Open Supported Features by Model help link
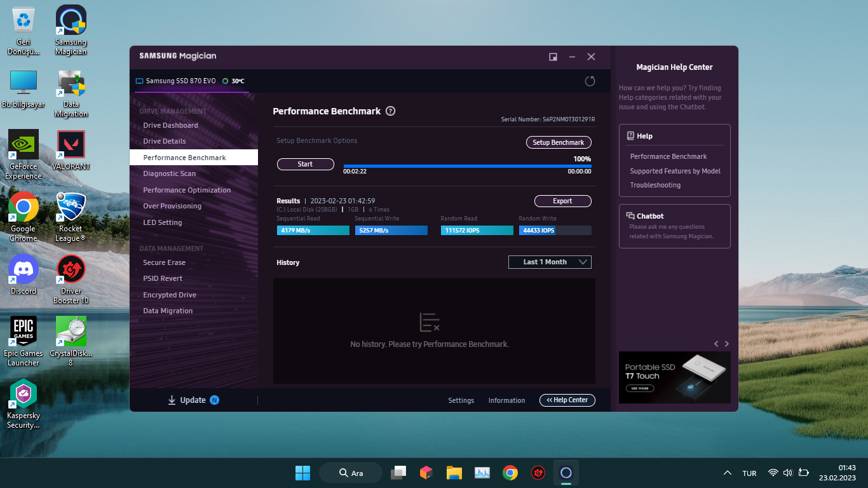Screen dimensions: 868x488 (x=675, y=171)
